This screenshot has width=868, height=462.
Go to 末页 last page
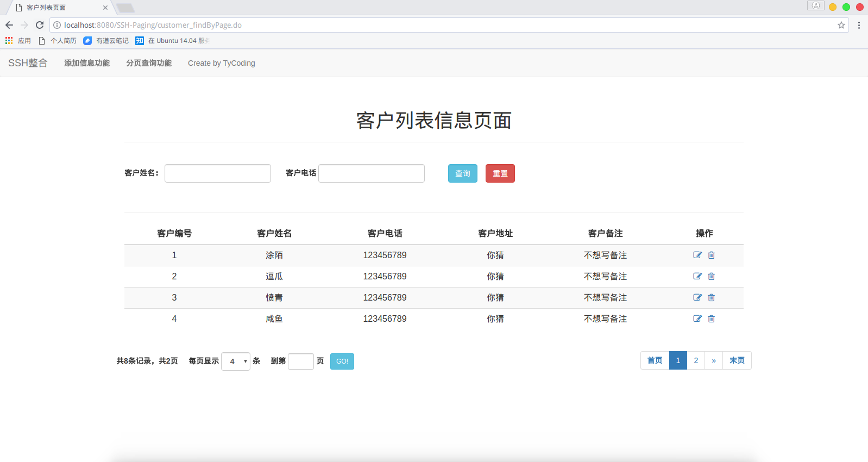click(737, 360)
